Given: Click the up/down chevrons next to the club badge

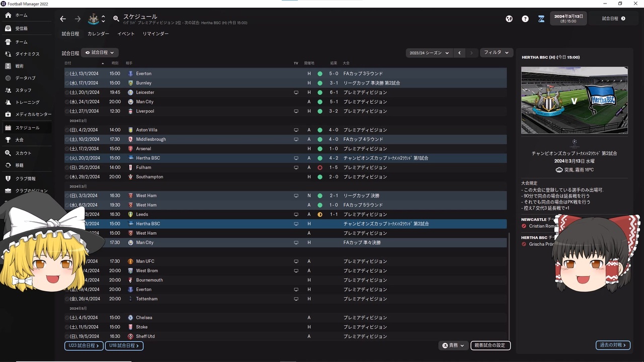Looking at the screenshot, I should [x=104, y=19].
